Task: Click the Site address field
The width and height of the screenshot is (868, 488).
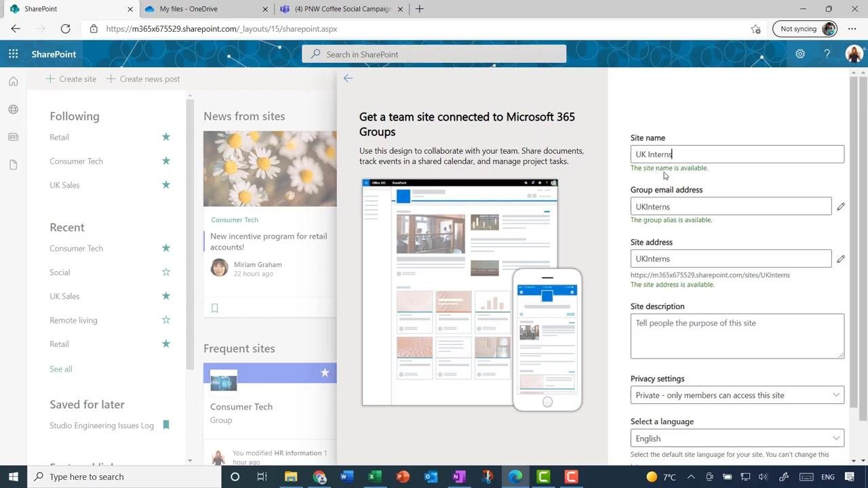Action: pyautogui.click(x=731, y=259)
